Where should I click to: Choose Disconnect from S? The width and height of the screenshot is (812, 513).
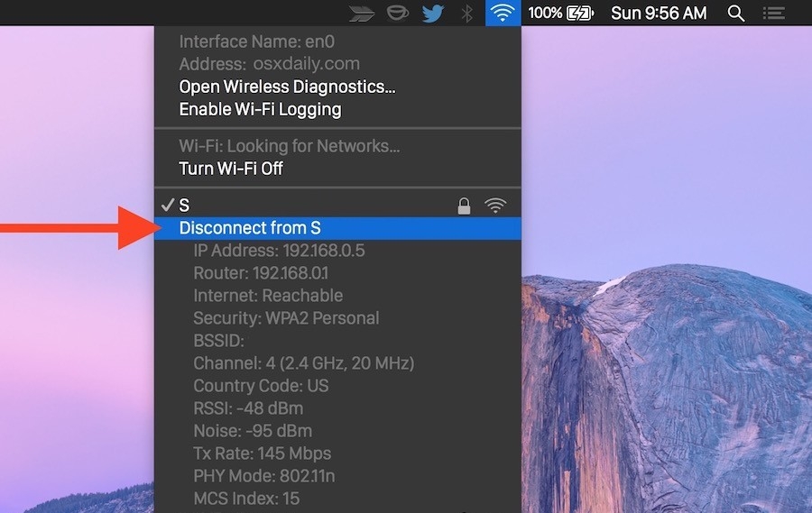tap(337, 228)
